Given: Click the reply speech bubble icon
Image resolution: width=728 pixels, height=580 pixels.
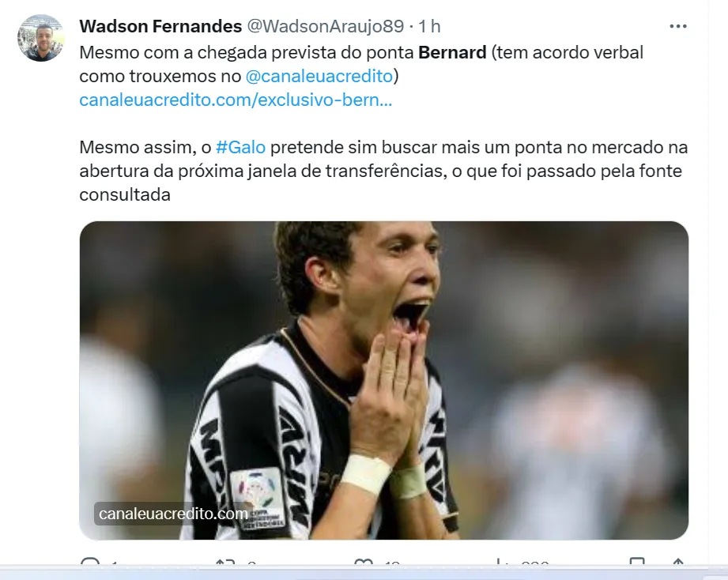Looking at the screenshot, I should 89,562.
